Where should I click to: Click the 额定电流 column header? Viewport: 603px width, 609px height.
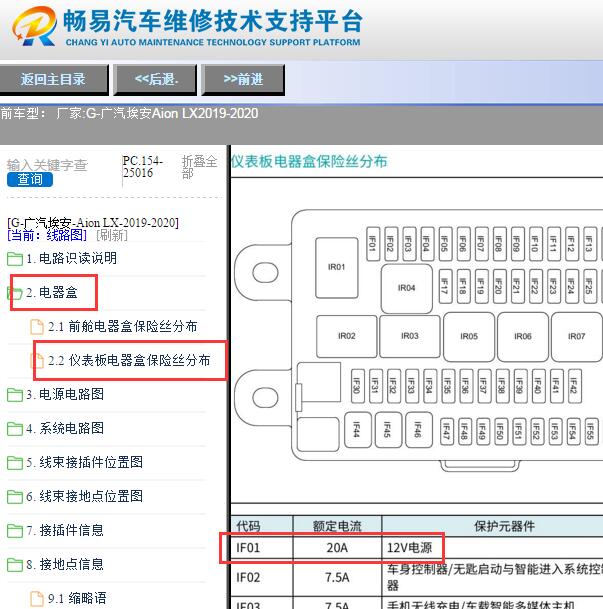337,526
